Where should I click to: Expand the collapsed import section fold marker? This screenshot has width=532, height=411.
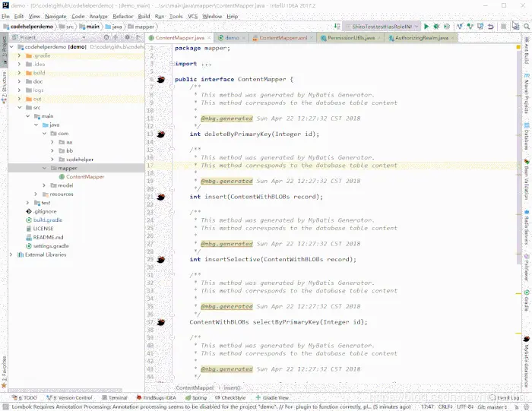pos(172,64)
